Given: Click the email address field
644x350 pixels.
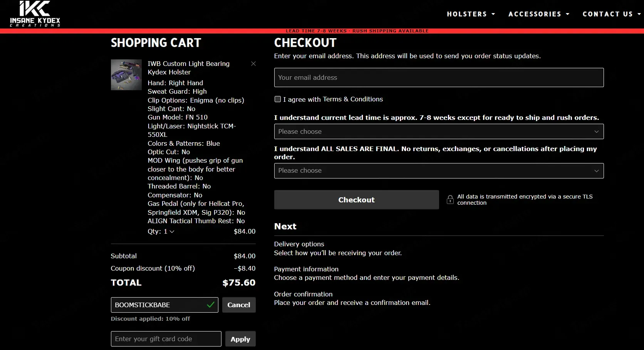Looking at the screenshot, I should point(439,77).
